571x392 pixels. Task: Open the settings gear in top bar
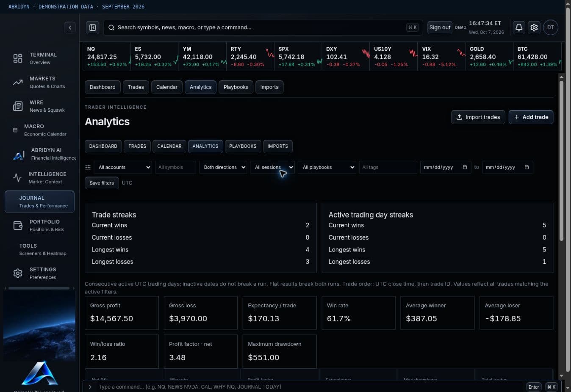(x=534, y=28)
